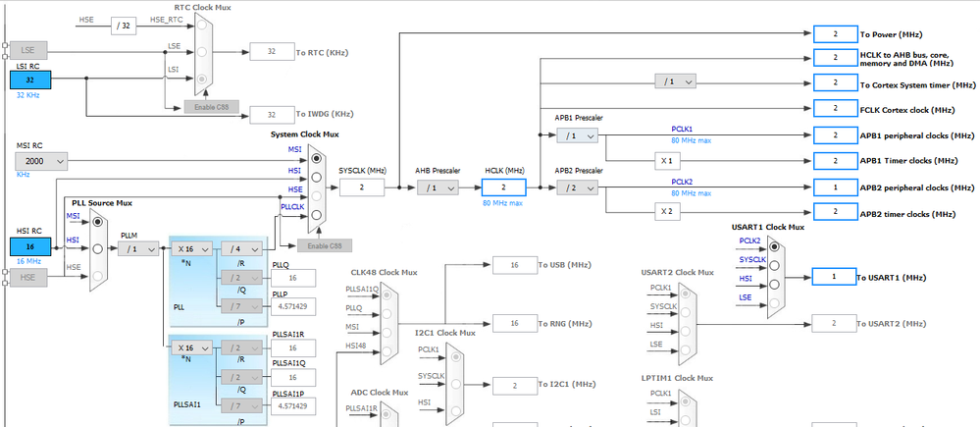Image resolution: width=980 pixels, height=427 pixels.
Task: Select HSI in USART1 Clock Mux
Action: click(775, 285)
